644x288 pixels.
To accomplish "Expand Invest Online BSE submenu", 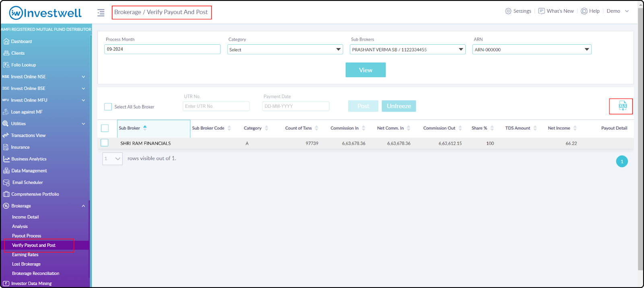I will [x=84, y=88].
